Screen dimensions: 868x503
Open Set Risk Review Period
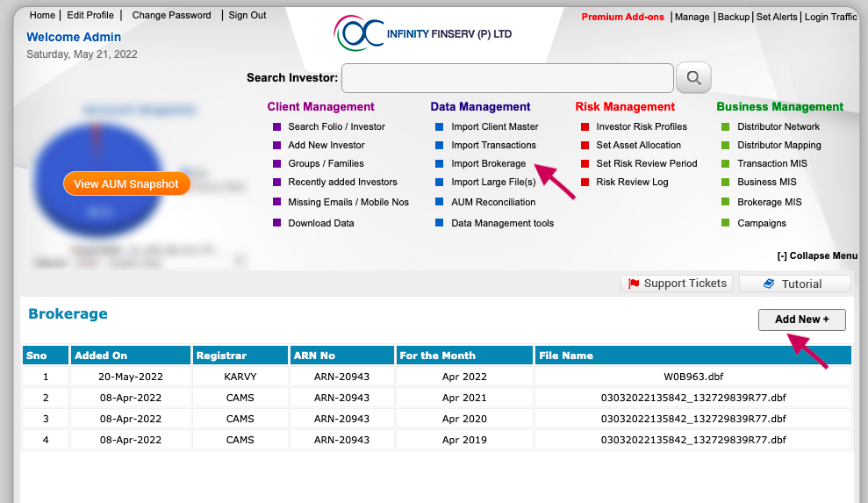click(x=647, y=163)
